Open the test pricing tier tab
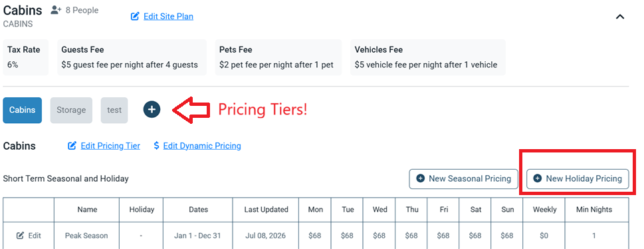644x249 pixels. click(x=114, y=111)
